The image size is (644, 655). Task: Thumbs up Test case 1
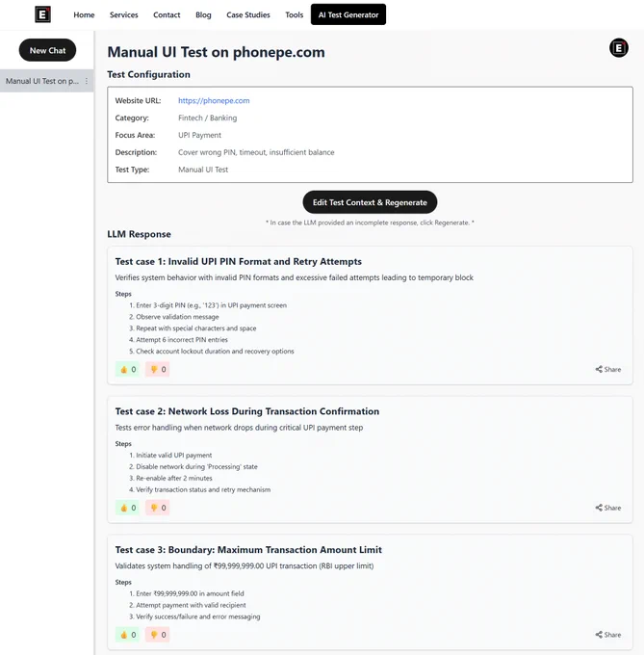pyautogui.click(x=128, y=369)
